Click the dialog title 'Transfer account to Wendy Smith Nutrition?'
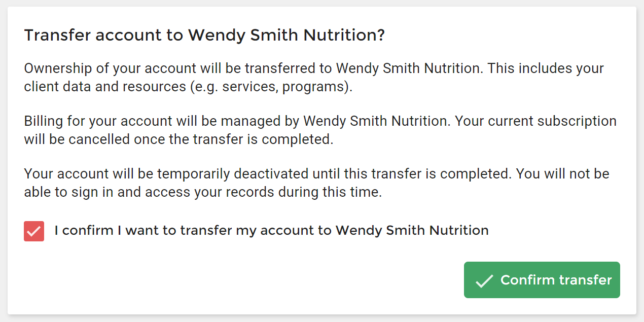Image resolution: width=644 pixels, height=322 pixels. coord(204,35)
